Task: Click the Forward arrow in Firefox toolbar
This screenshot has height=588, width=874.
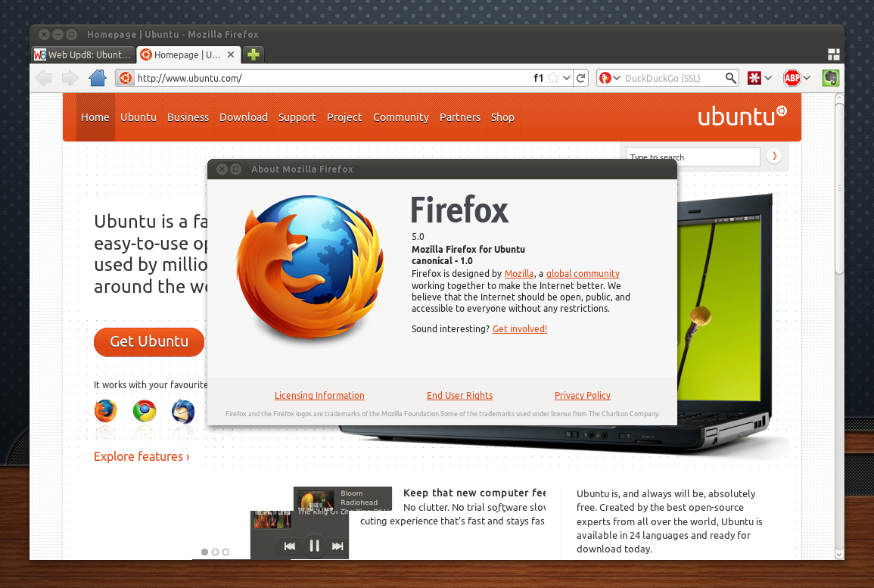Action: click(x=70, y=78)
